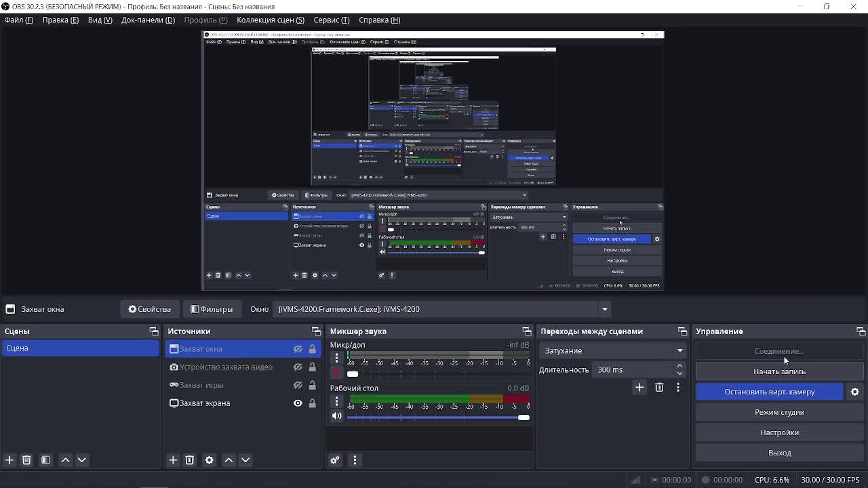
Task: Move source down arrow in Sources panel
Action: pos(245,460)
